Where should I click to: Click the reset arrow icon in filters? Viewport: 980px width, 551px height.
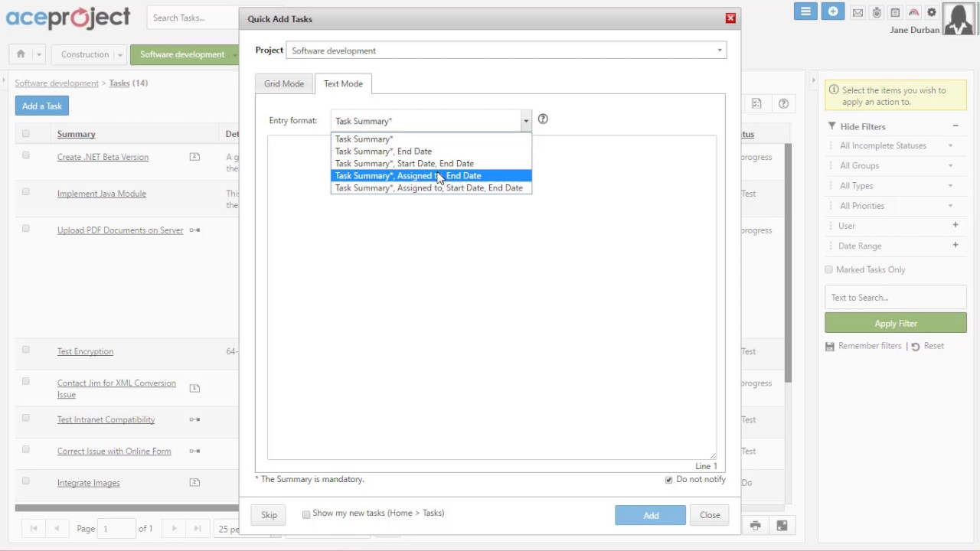pos(916,347)
